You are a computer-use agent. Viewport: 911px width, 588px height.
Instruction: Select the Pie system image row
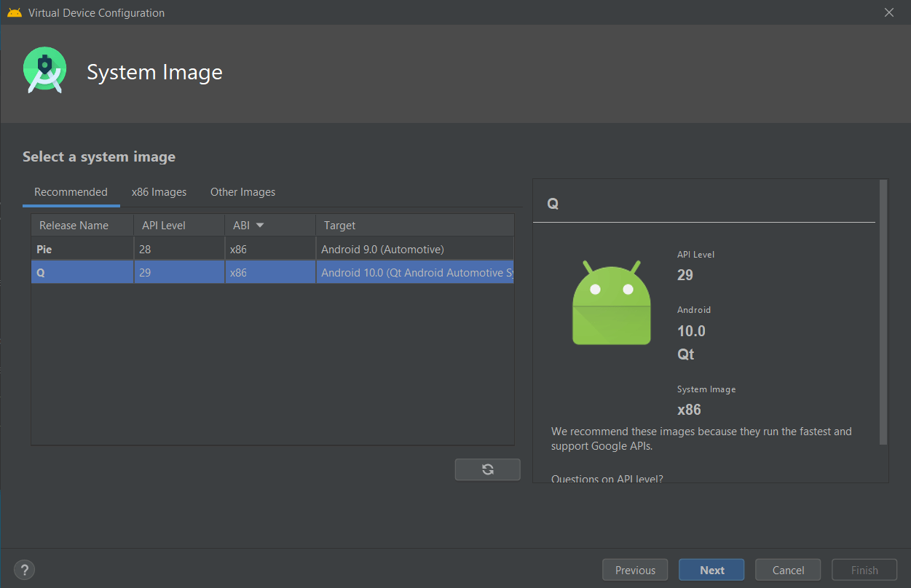pos(82,249)
